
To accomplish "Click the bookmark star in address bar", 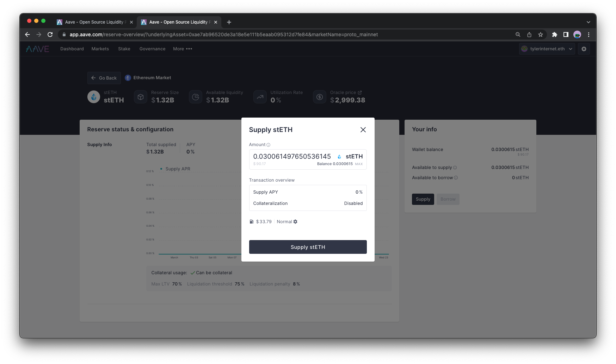I will [x=540, y=34].
